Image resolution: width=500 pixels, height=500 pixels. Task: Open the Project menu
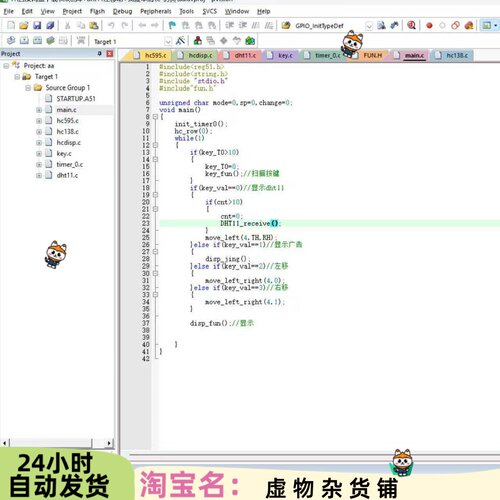point(72,11)
